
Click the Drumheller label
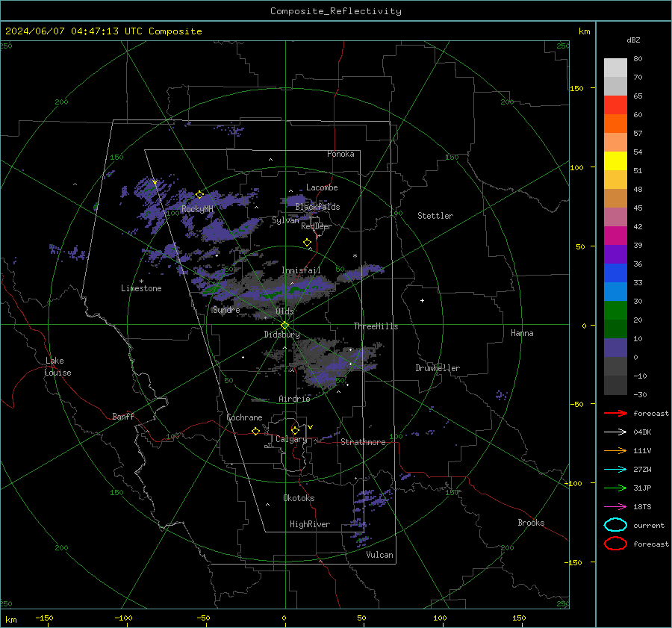click(438, 368)
